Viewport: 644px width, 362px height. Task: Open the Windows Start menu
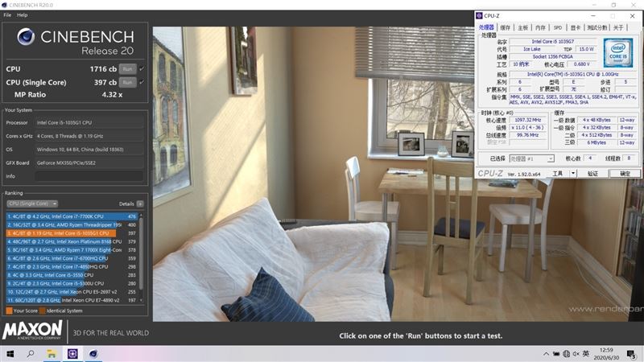(10, 354)
